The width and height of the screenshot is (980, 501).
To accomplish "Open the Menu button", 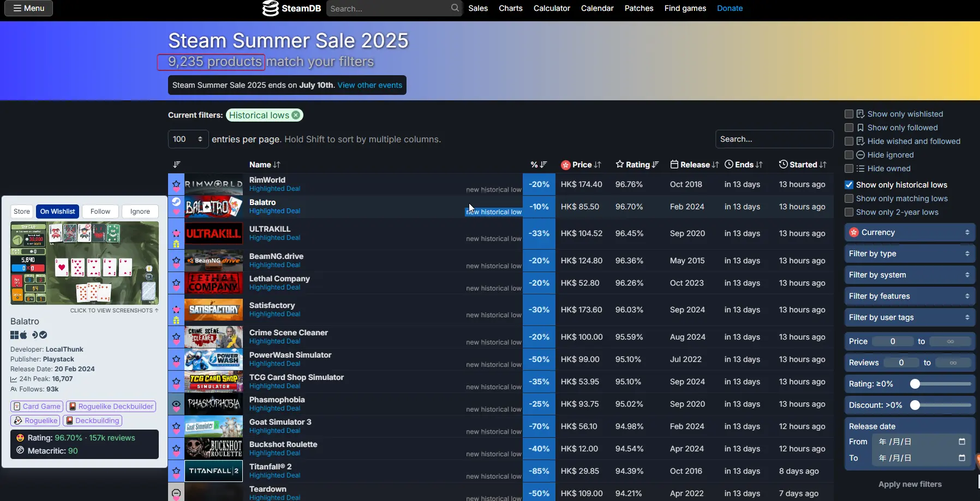I will pos(29,8).
